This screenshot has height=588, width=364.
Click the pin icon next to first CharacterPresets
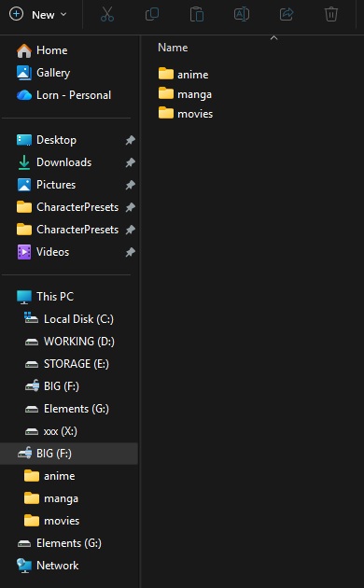[x=130, y=207]
